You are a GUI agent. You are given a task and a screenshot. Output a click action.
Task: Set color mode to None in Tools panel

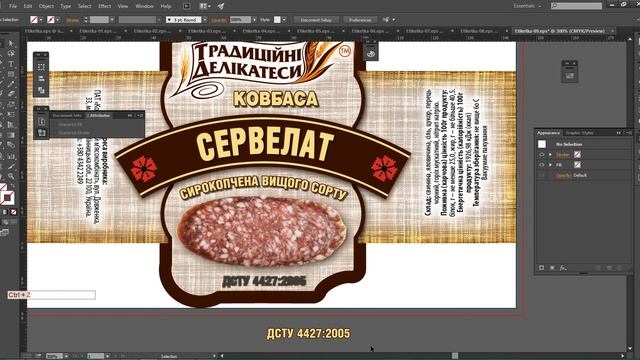pos(13,212)
